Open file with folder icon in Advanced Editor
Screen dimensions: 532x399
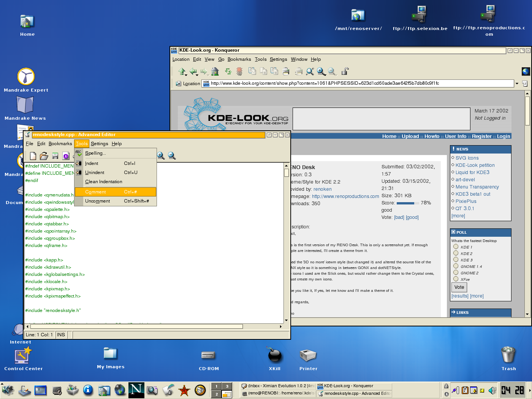44,156
